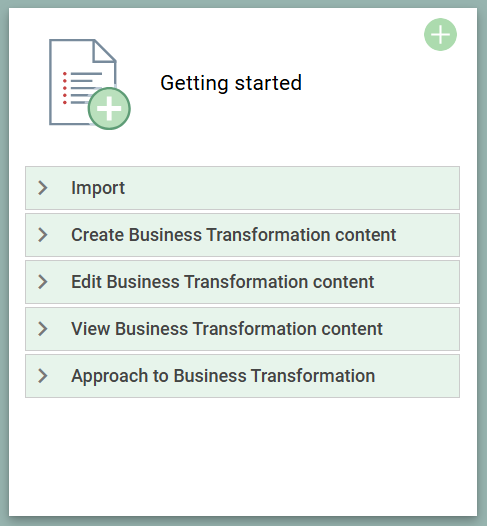The image size is (487, 526).
Task: Click the folded corner of the document icon
Action: pos(105,51)
